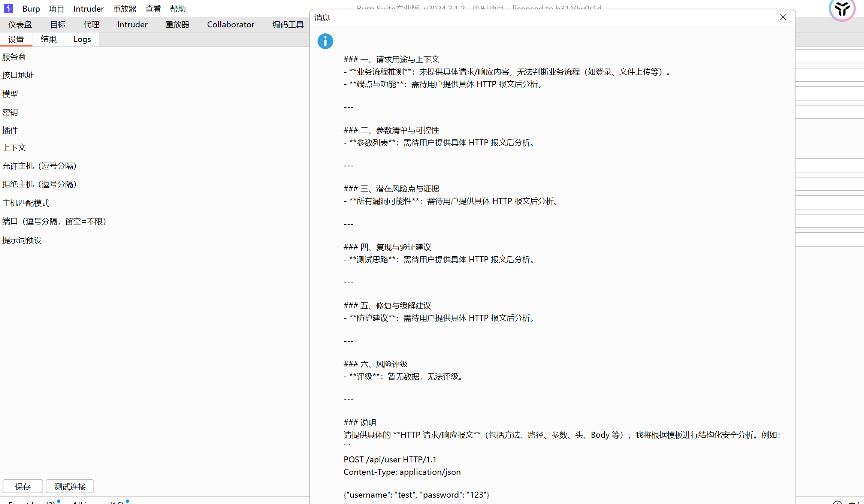The height and width of the screenshot is (504, 864).
Task: Select the 设置 sub-tab
Action: click(x=16, y=39)
